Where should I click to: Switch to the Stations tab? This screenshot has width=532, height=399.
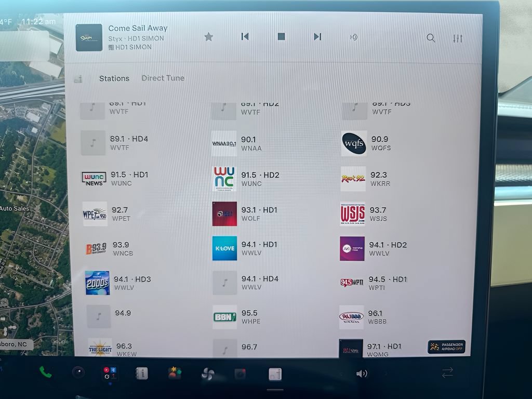114,78
